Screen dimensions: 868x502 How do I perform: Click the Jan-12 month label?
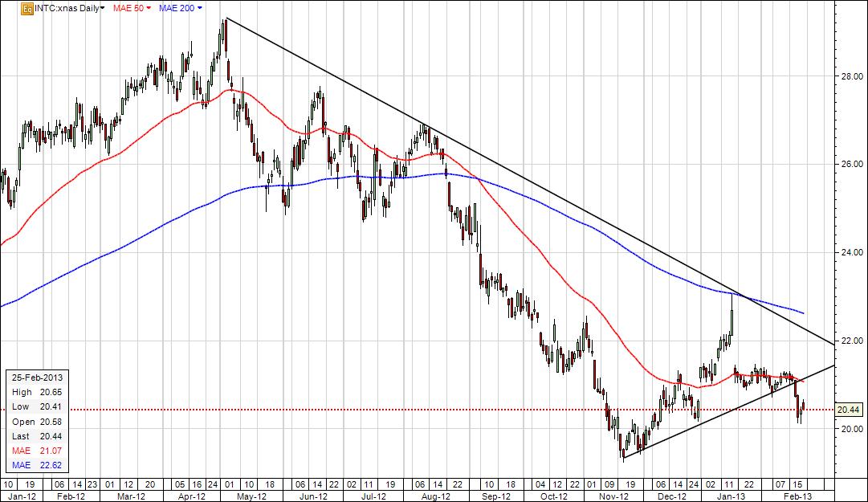click(x=22, y=496)
